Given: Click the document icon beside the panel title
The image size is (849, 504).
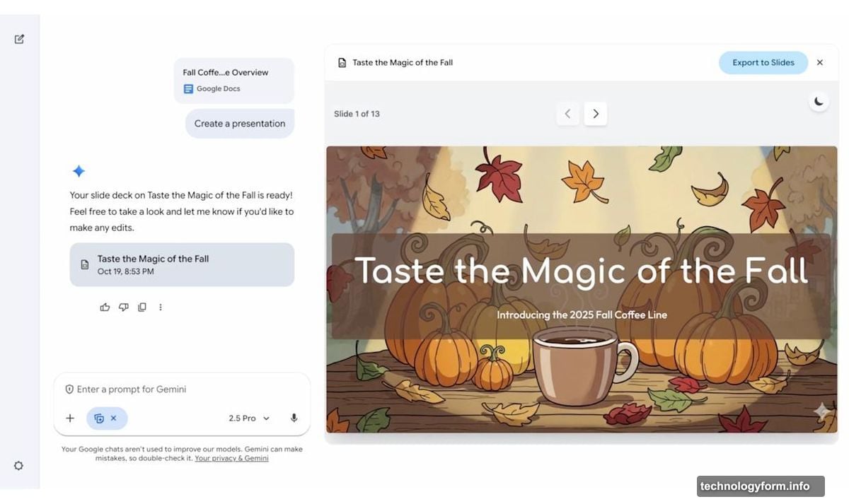Looking at the screenshot, I should [342, 63].
